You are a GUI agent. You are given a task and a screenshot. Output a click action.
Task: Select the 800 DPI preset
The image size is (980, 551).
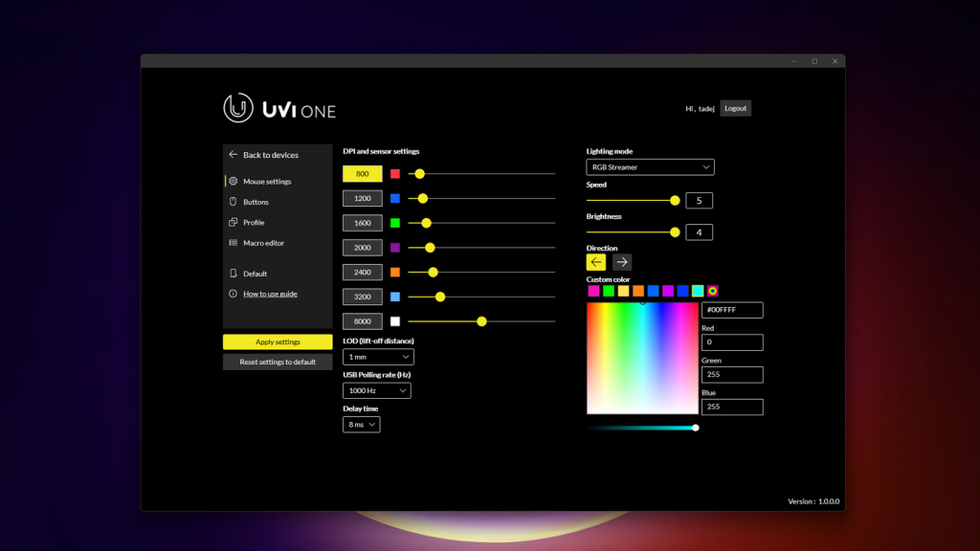(x=362, y=174)
